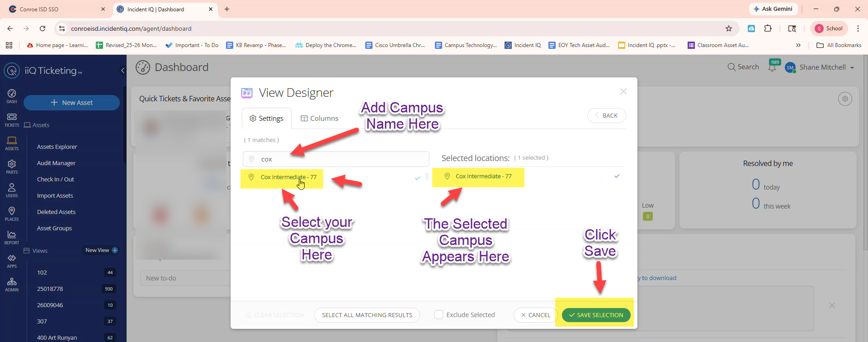Image resolution: width=868 pixels, height=342 pixels.
Task: Open the Admin sidebar icon
Action: [x=12, y=285]
